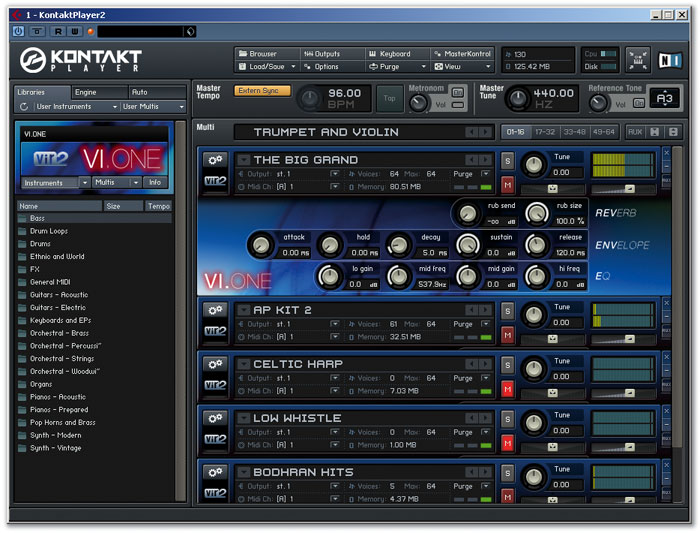Open The Big Grand edit gear icon
This screenshot has width=700, height=533.
215,160
